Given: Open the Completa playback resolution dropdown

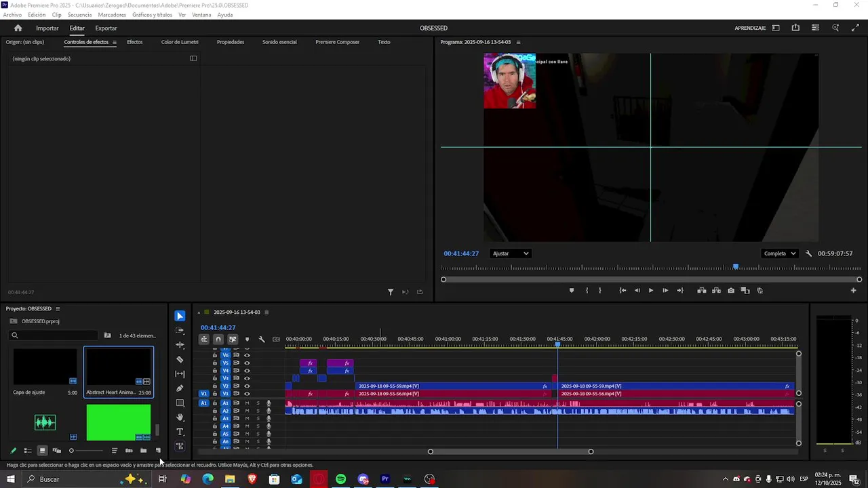Looking at the screenshot, I should pyautogui.click(x=779, y=253).
